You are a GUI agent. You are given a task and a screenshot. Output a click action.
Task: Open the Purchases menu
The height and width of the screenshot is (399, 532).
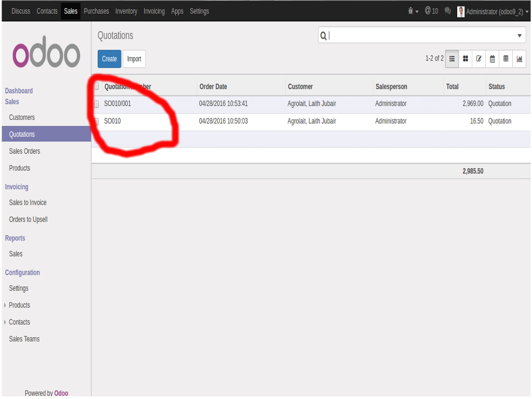click(96, 11)
